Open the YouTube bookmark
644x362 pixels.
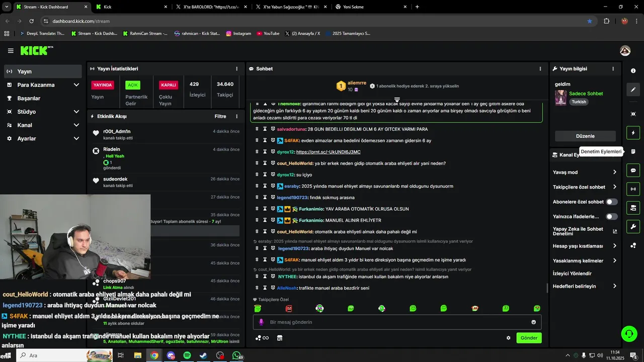[268, 33]
